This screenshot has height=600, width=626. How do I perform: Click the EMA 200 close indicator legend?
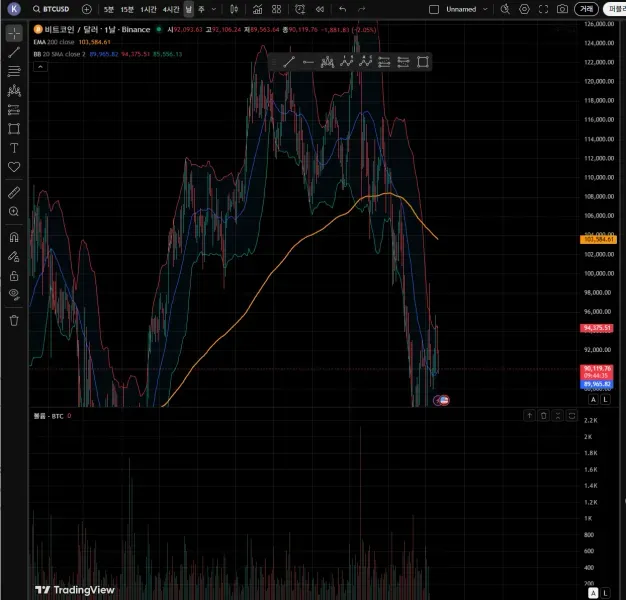(x=54, y=42)
